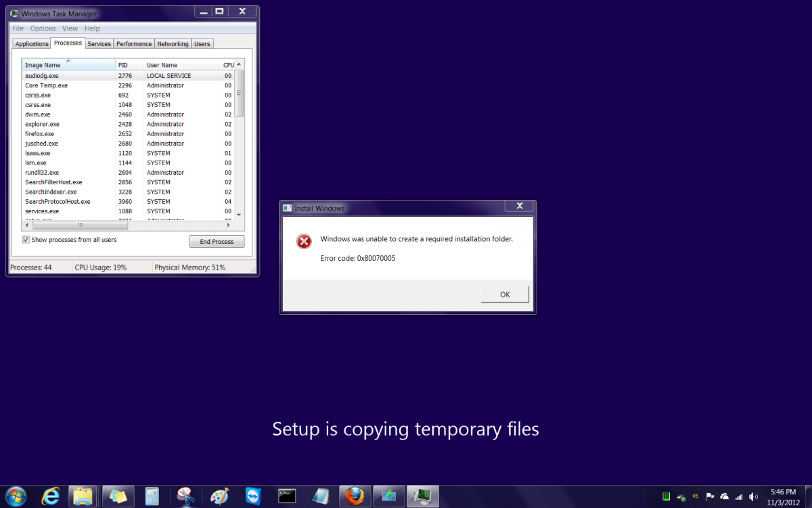Select the dwm.exe process
The height and width of the screenshot is (508, 812).
129,114
